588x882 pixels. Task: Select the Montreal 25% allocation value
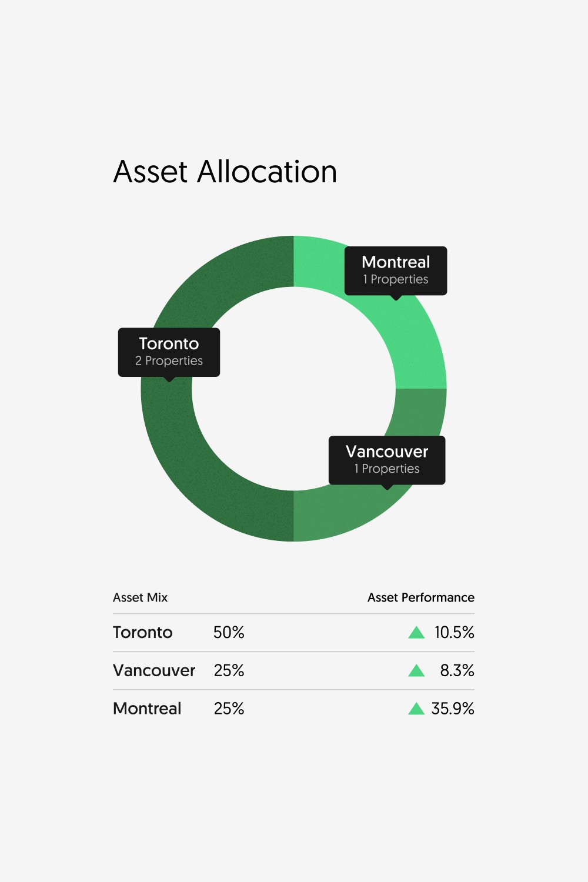[229, 709]
